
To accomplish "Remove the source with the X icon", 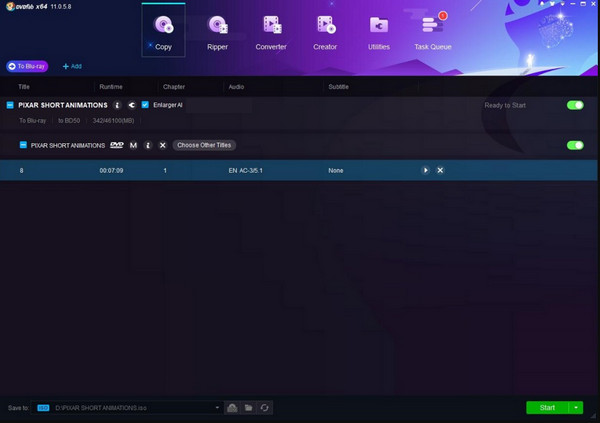I will pos(163,145).
